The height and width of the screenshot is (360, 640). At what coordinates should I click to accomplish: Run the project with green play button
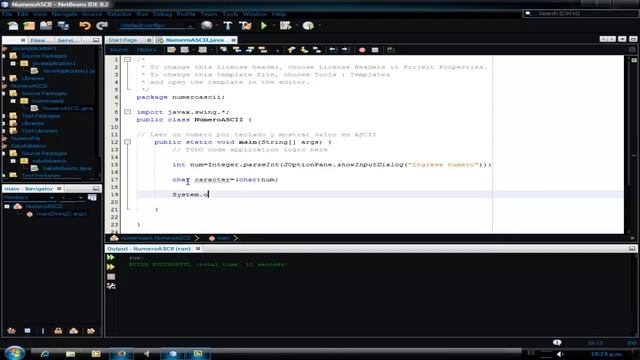click(264, 26)
